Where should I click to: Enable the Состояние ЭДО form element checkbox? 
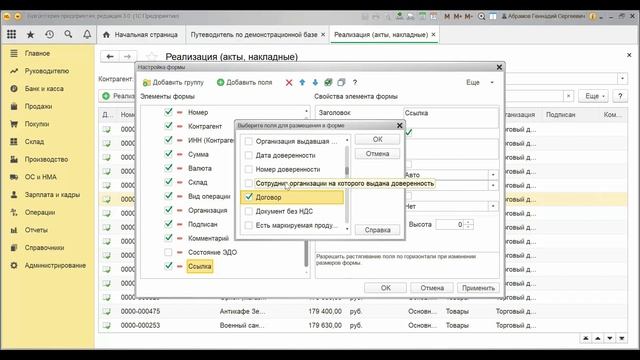click(x=168, y=252)
